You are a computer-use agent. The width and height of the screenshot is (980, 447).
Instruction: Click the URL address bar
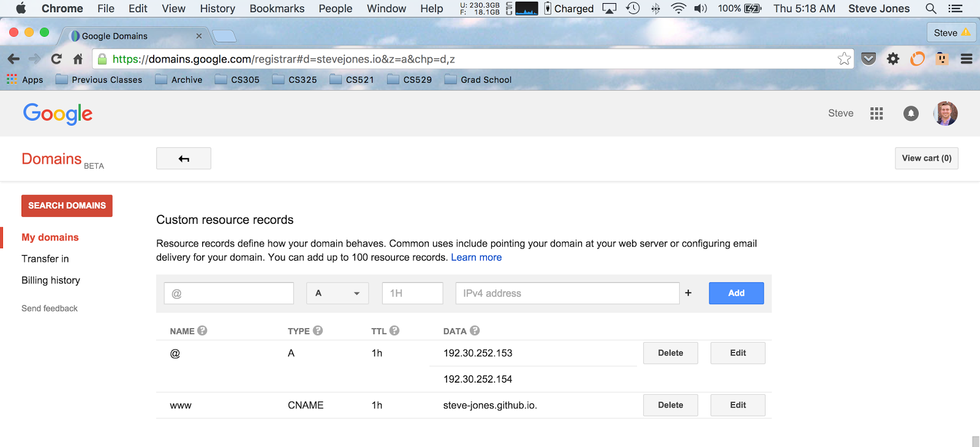pos(472,59)
